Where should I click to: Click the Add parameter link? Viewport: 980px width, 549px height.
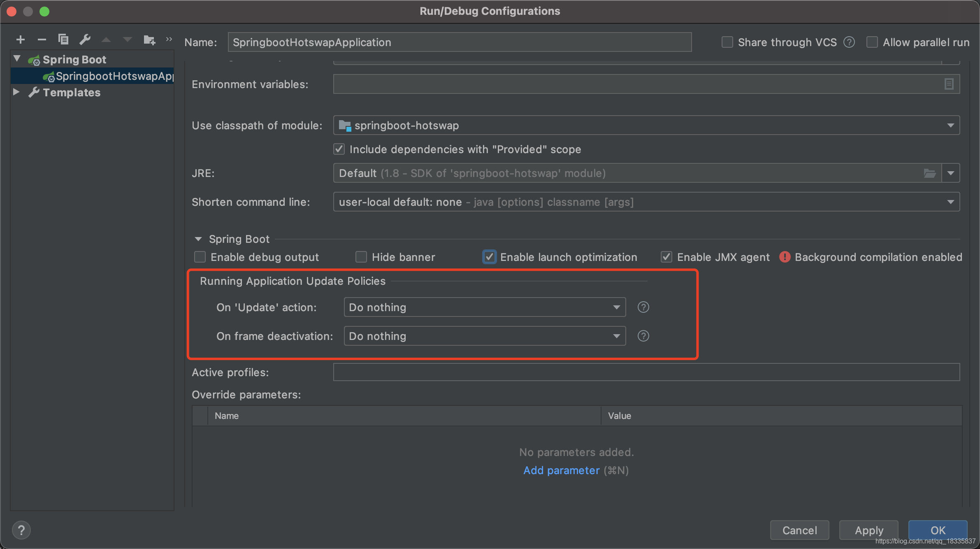coord(561,470)
